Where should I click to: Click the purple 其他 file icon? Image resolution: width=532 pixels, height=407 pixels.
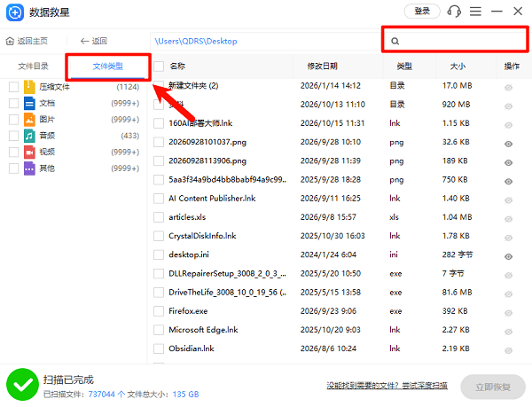(29, 168)
